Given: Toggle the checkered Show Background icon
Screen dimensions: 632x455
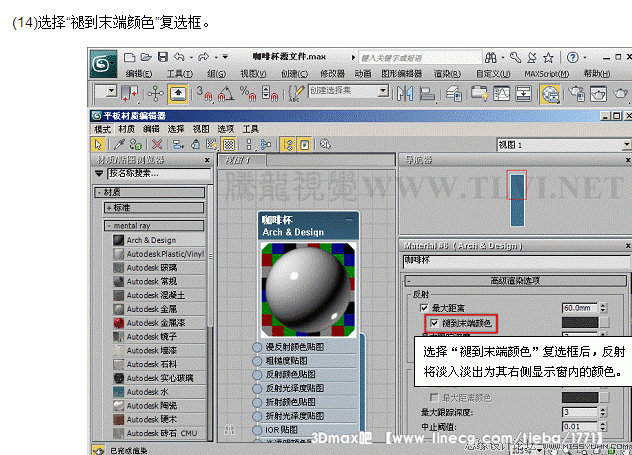Looking at the screenshot, I should click(229, 144).
